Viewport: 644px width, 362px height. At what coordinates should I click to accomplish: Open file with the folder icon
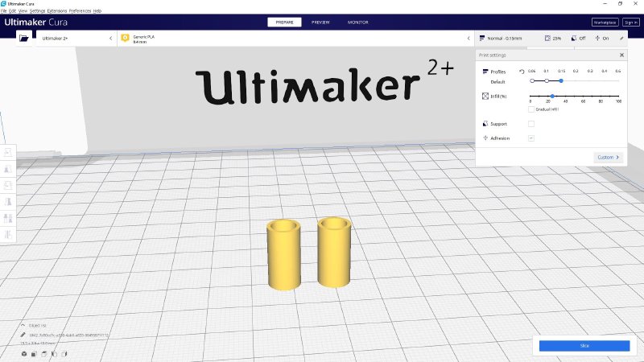point(24,38)
